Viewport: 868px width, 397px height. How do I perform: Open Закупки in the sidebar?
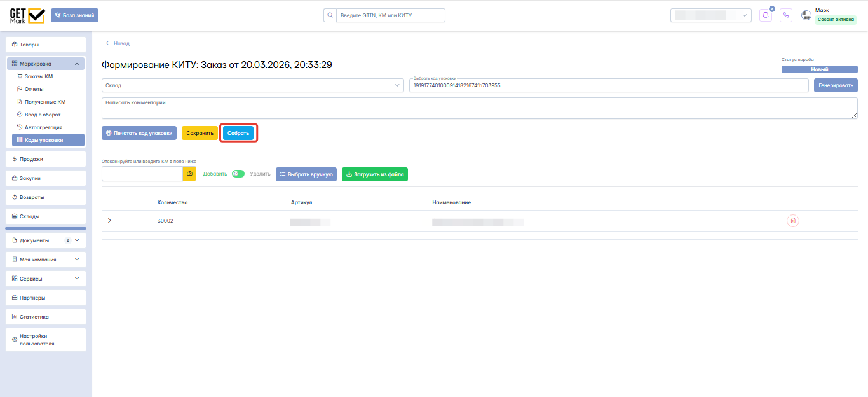point(46,178)
